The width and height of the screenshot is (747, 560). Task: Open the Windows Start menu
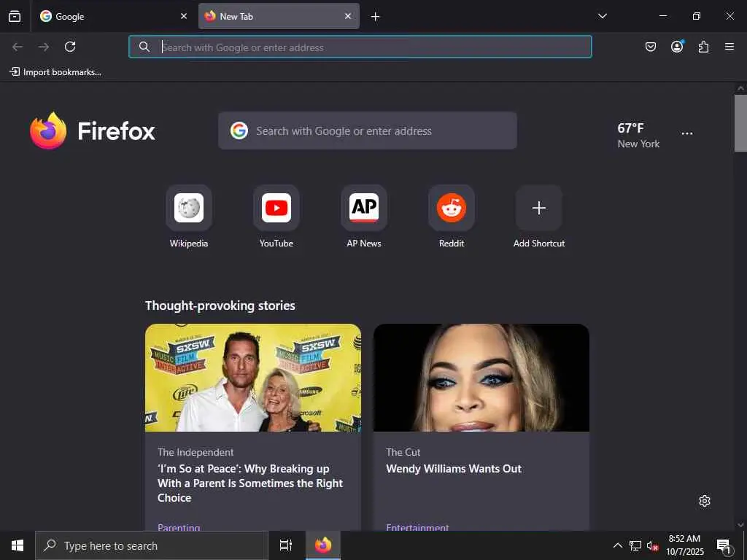[x=18, y=545]
